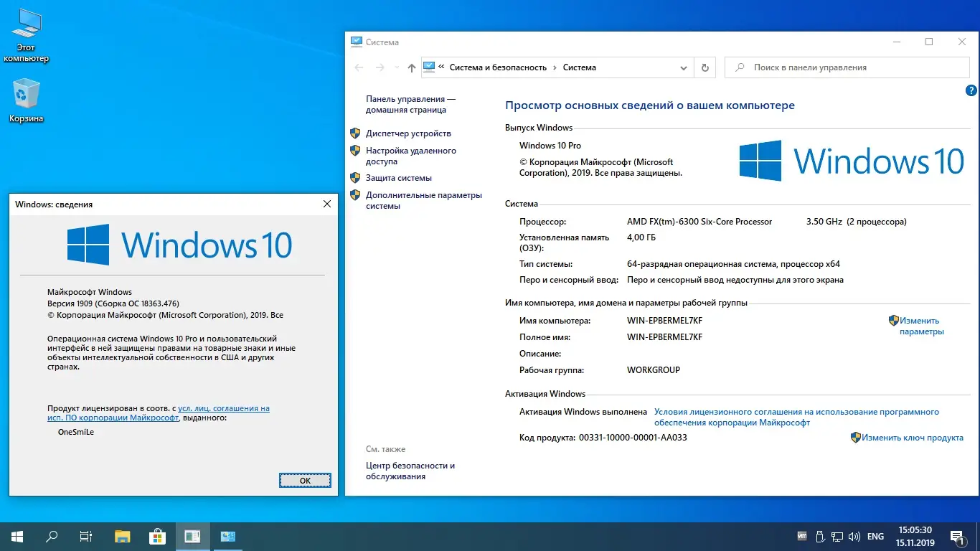Open the Start menu

pos(17,536)
